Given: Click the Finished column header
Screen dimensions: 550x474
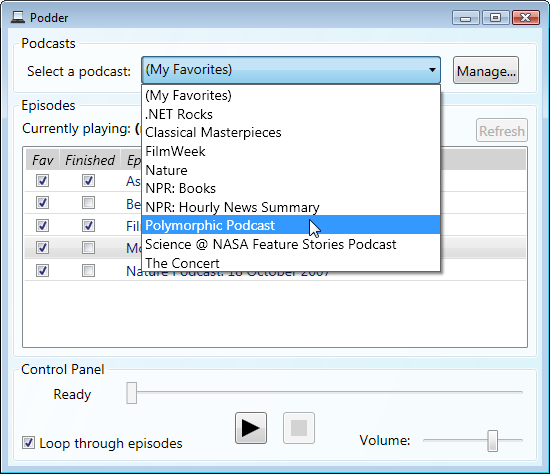Looking at the screenshot, I should click(90, 160).
